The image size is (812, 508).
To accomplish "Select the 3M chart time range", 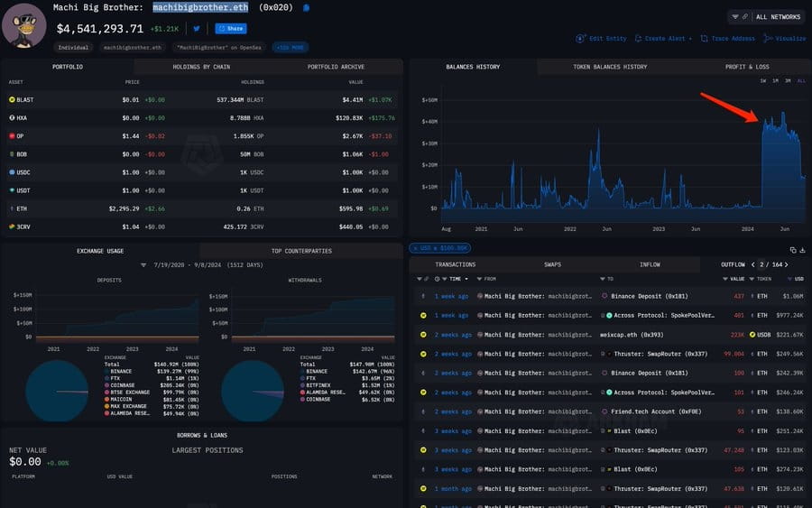I will click(789, 81).
